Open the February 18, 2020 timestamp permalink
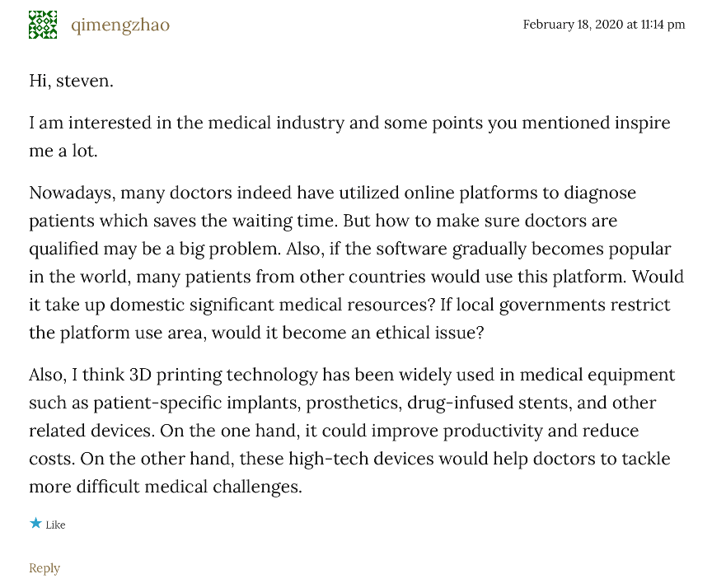Image resolution: width=712 pixels, height=588 pixels. tap(604, 25)
